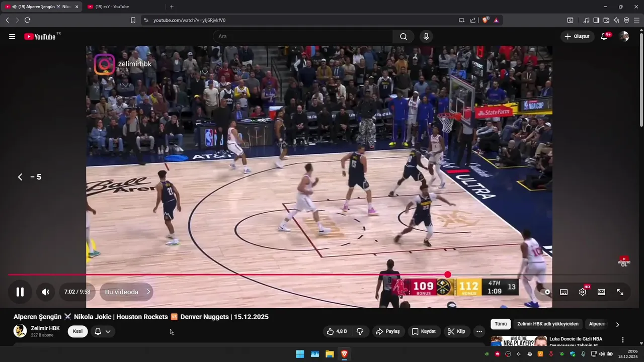
Task: Select the 'Alperen' filter chip
Action: pyautogui.click(x=598, y=324)
